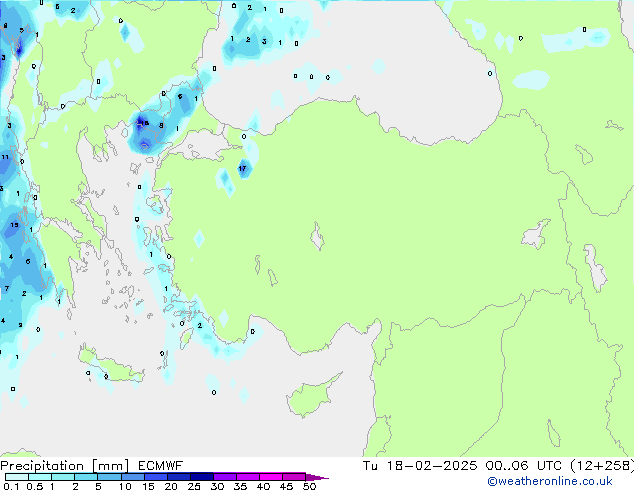Click the legend scale label '25'

[x=194, y=486]
